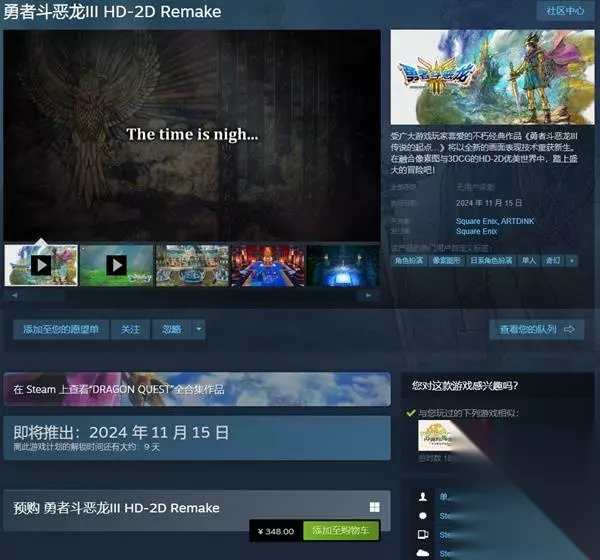Click the camera feature icon in sidebar
Screen dimensions: 600x560
coord(423,534)
